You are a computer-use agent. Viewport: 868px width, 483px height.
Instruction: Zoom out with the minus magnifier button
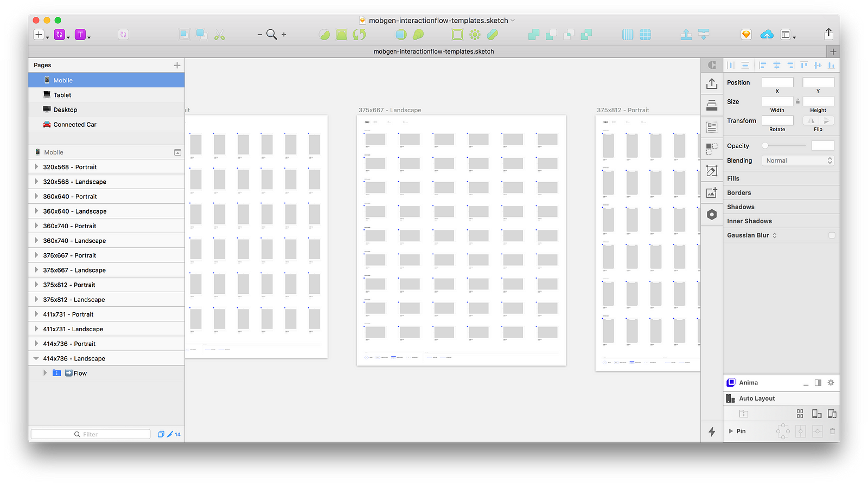(x=260, y=35)
